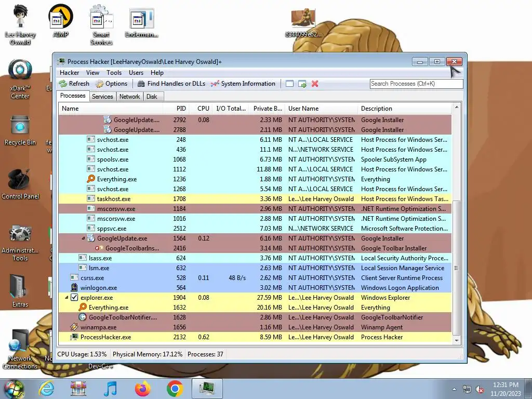
Task: Click the Physical Memory status text
Action: 148,354
